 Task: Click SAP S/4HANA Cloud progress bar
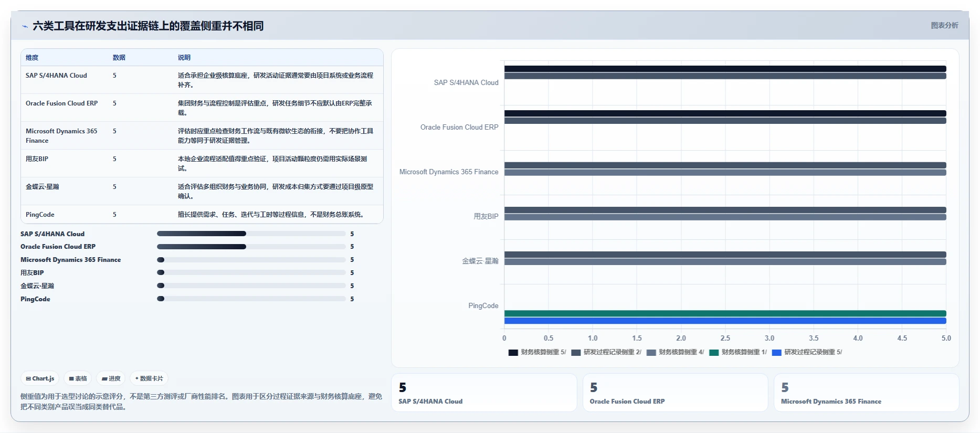pyautogui.click(x=251, y=234)
